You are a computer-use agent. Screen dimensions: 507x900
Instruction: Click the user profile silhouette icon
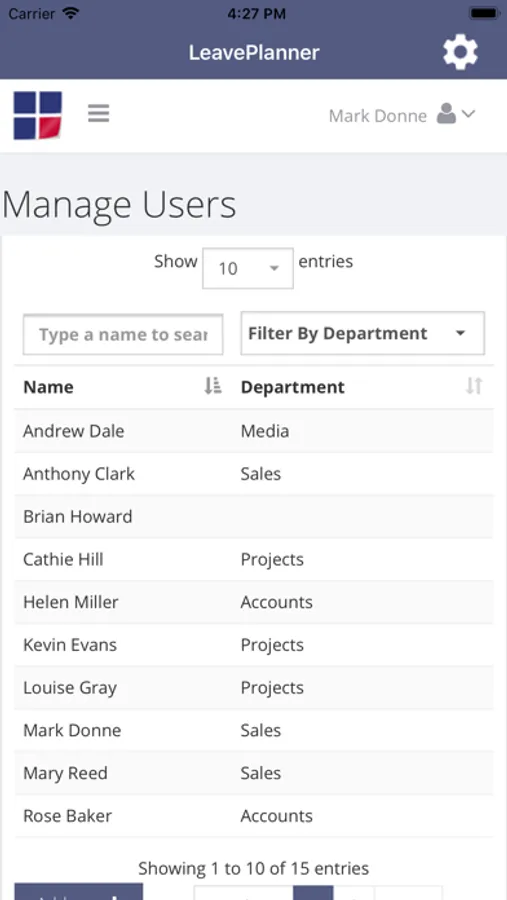[x=446, y=114]
